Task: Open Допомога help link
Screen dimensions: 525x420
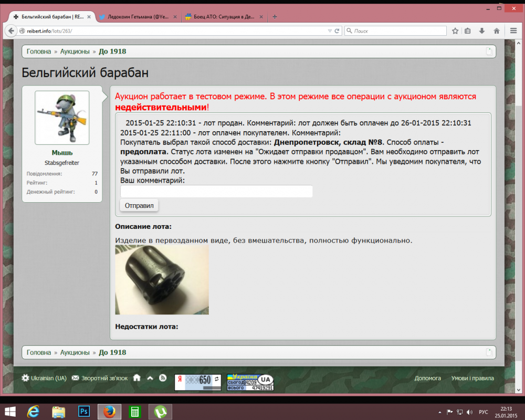Action: coord(427,378)
